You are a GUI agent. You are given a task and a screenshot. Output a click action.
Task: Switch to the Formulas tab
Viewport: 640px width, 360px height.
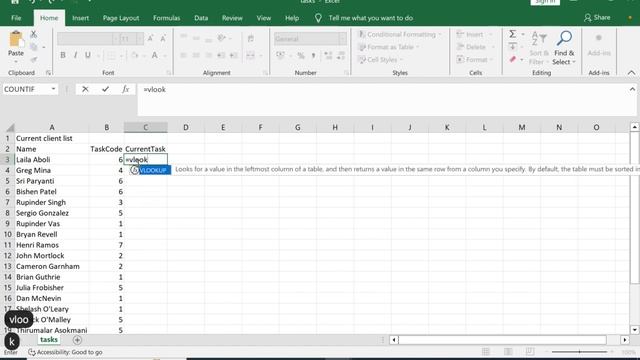167,18
